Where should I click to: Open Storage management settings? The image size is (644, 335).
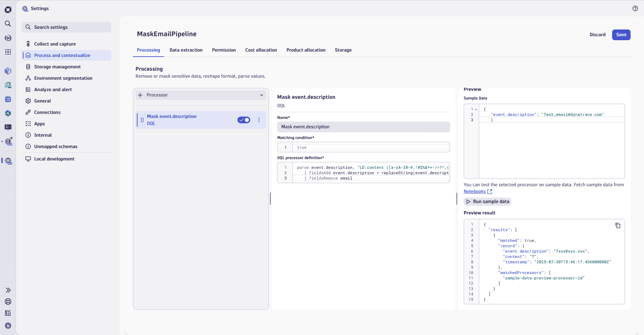66,67
